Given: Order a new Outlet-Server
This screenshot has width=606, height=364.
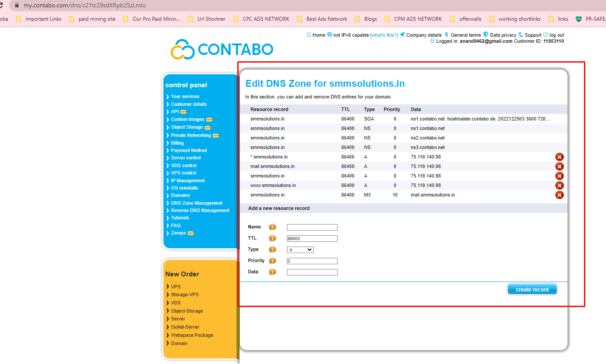Looking at the screenshot, I should (x=185, y=327).
